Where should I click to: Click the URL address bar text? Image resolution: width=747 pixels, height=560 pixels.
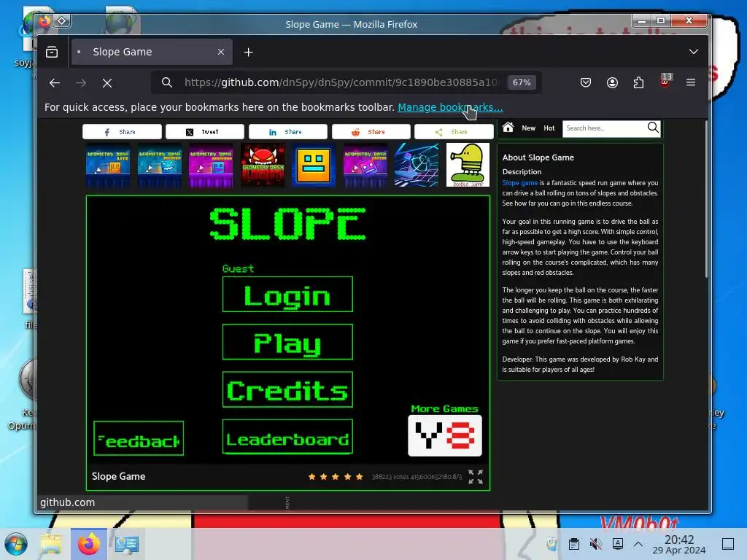pyautogui.click(x=340, y=82)
